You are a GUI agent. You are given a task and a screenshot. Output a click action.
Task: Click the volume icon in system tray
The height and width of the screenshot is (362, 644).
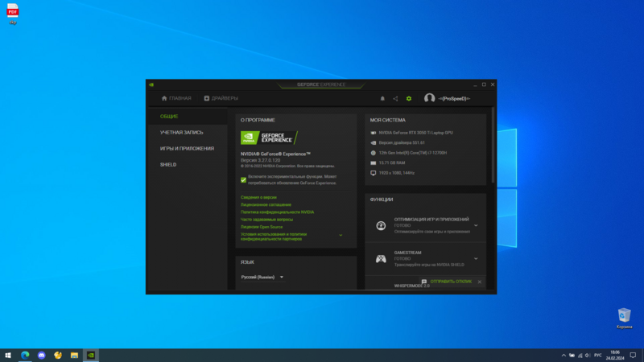pos(588,356)
